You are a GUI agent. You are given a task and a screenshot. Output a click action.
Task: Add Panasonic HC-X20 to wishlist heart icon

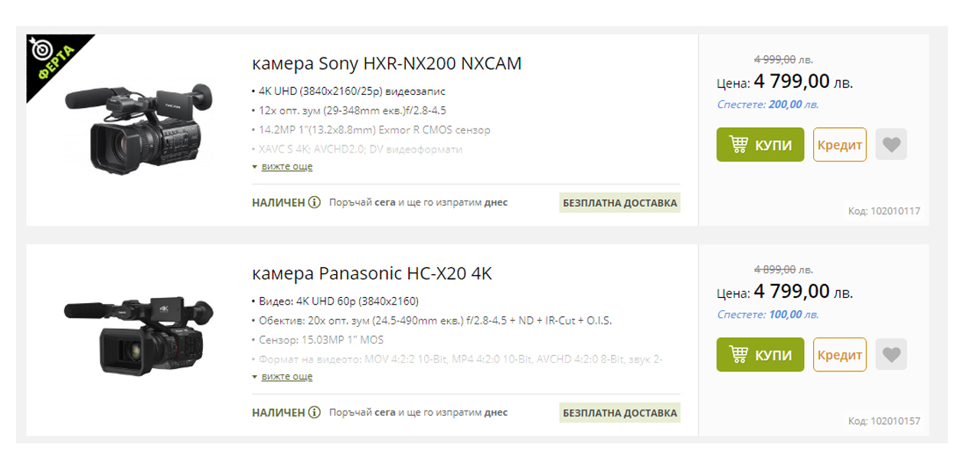pyautogui.click(x=891, y=355)
